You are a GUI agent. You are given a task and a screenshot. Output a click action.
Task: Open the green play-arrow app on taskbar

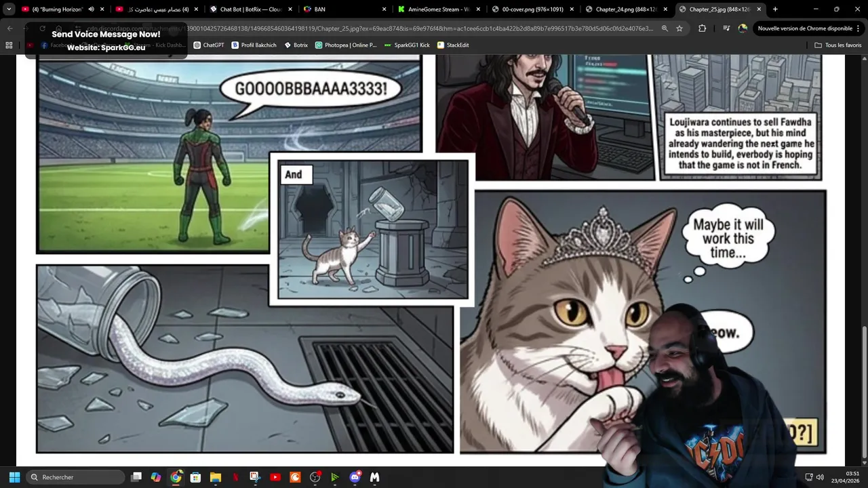[x=335, y=477]
